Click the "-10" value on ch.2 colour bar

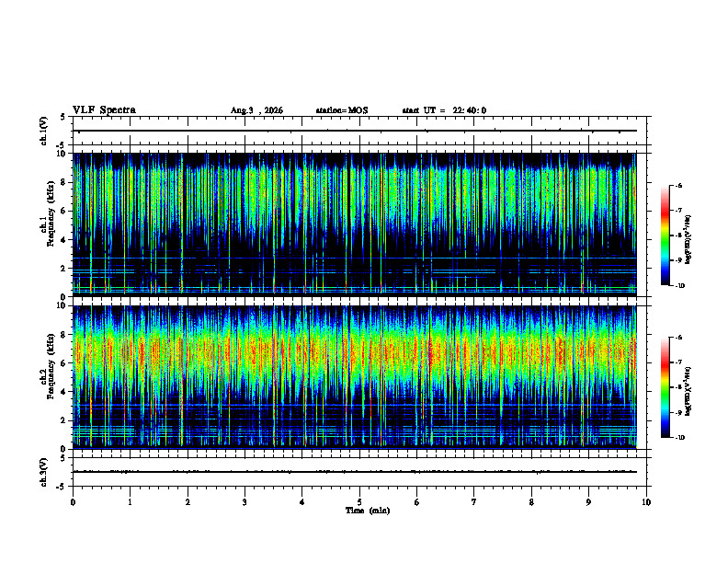click(x=679, y=437)
